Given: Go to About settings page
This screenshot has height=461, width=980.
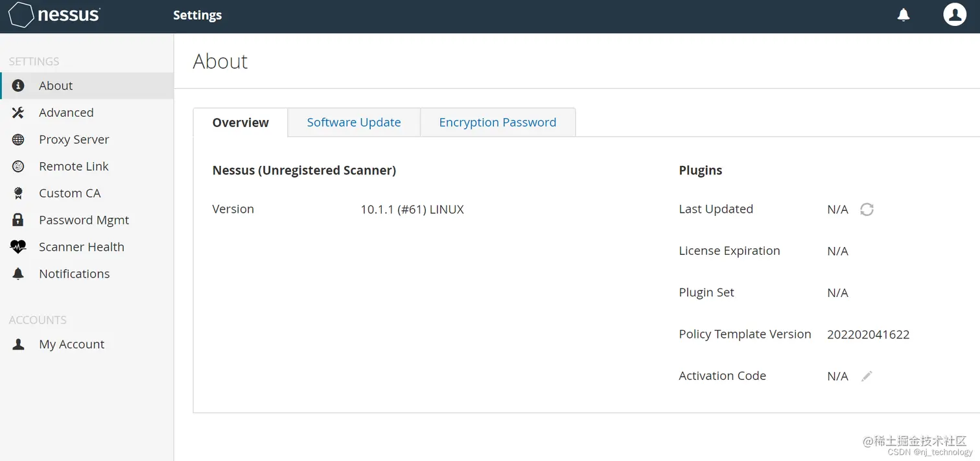Looking at the screenshot, I should click(87, 86).
